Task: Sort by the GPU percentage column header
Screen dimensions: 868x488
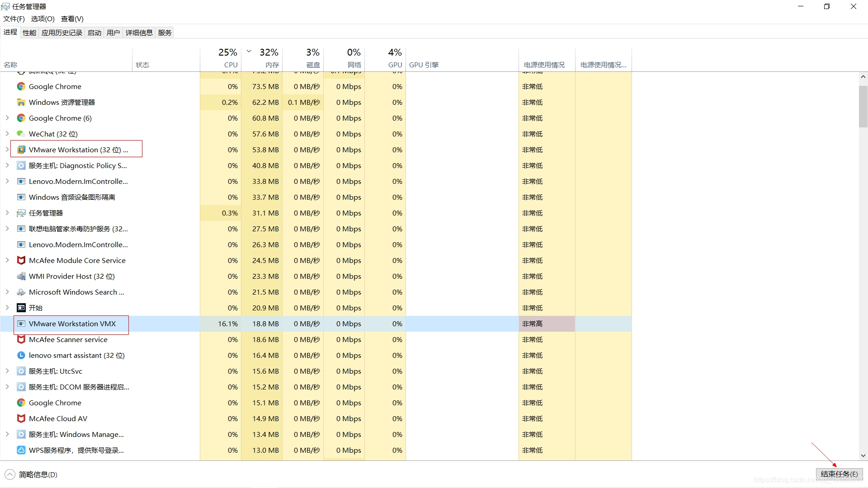Action: (x=385, y=59)
